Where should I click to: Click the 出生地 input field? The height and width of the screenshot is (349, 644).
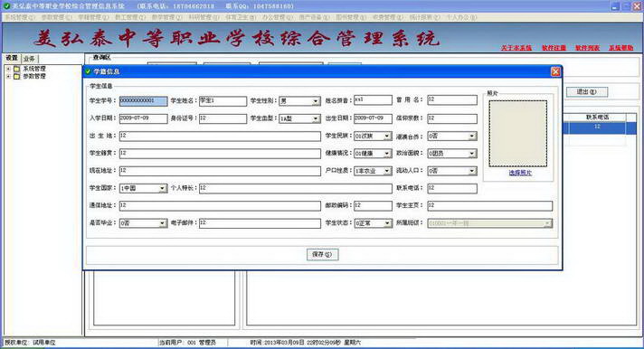coord(220,137)
